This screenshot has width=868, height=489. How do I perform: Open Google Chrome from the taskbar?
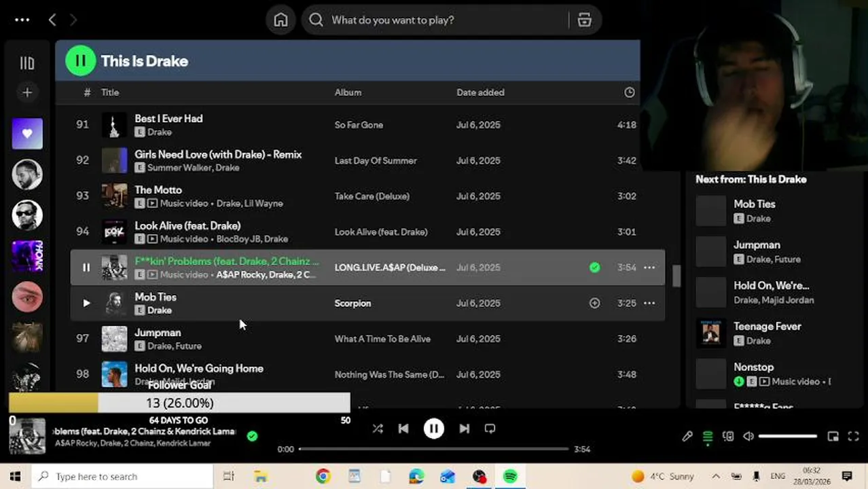pos(323,477)
